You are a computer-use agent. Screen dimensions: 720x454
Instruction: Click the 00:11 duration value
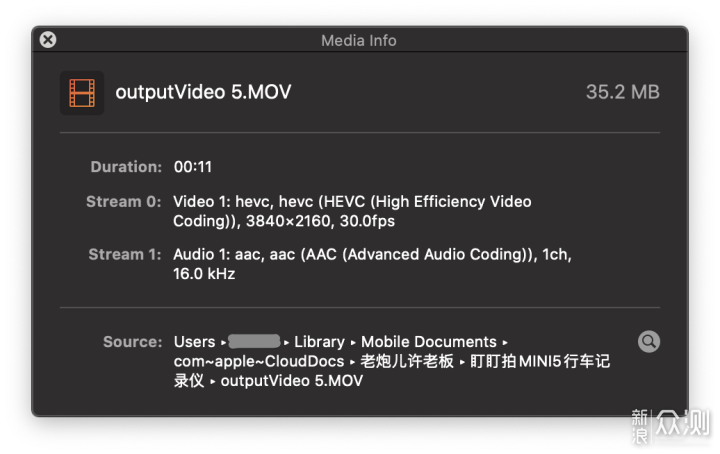point(192,167)
